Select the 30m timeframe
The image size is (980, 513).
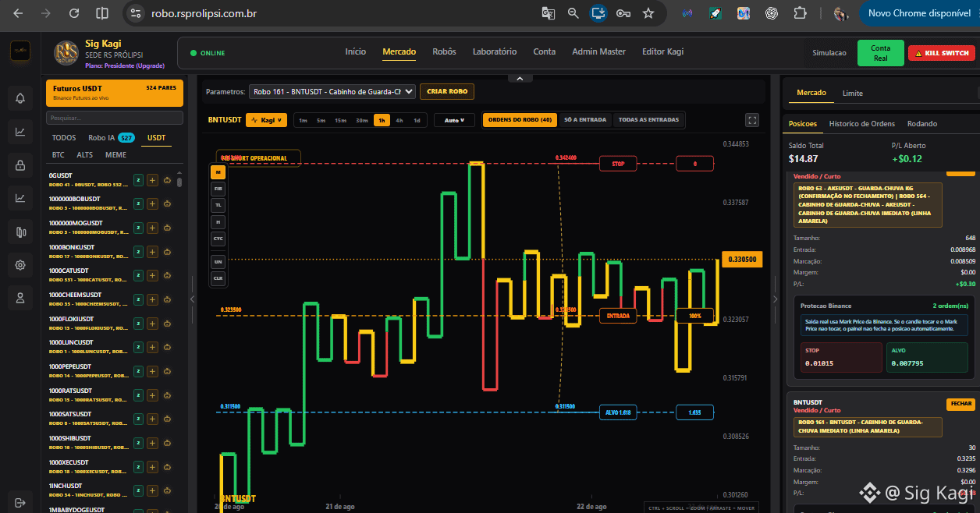(362, 120)
